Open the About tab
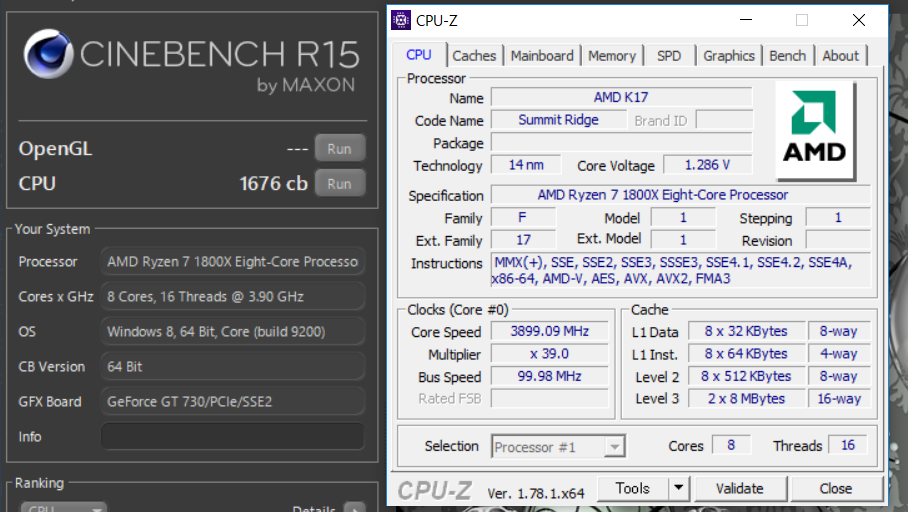 [840, 56]
